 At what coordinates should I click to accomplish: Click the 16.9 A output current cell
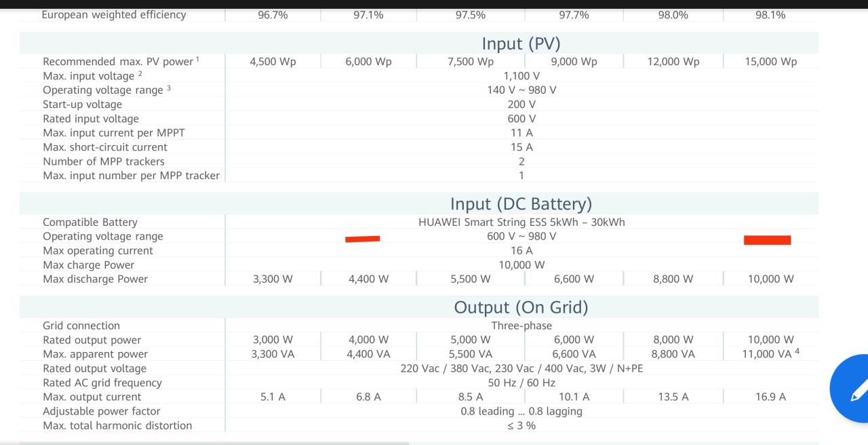(770, 397)
